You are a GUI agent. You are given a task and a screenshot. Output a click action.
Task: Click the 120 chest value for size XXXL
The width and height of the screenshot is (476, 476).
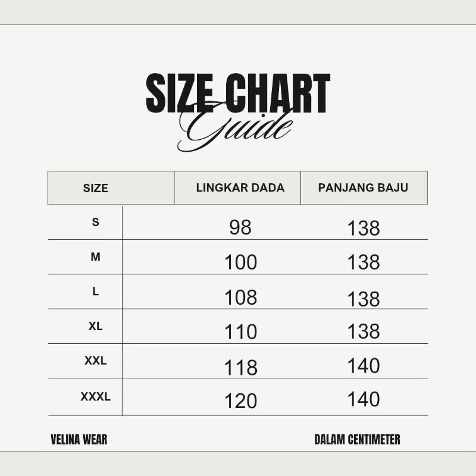tap(241, 401)
